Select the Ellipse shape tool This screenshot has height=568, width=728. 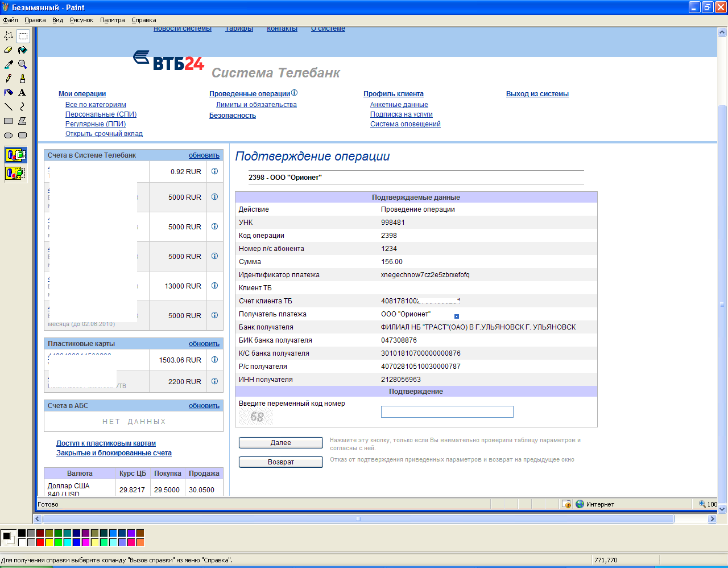9,135
